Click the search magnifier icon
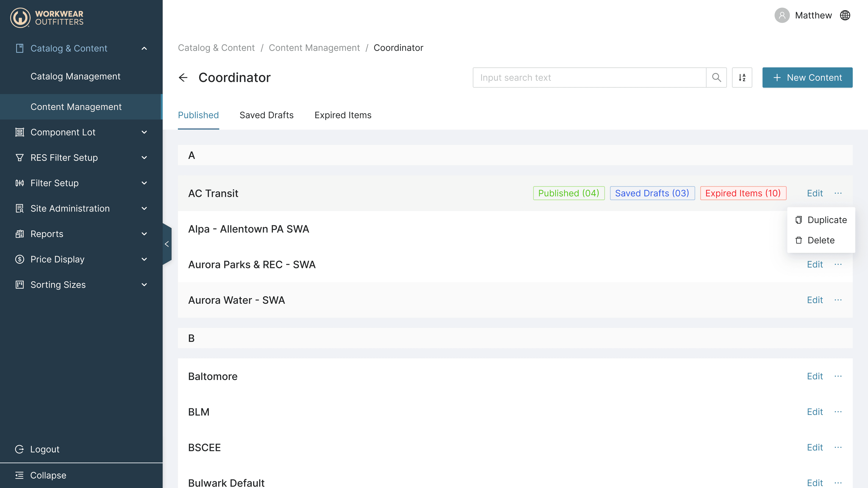 pos(716,78)
